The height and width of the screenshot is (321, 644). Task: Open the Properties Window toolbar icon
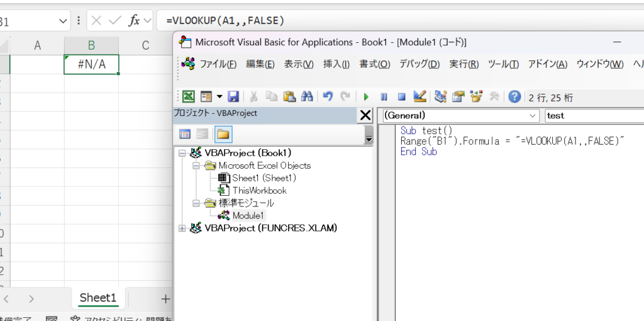click(x=458, y=96)
